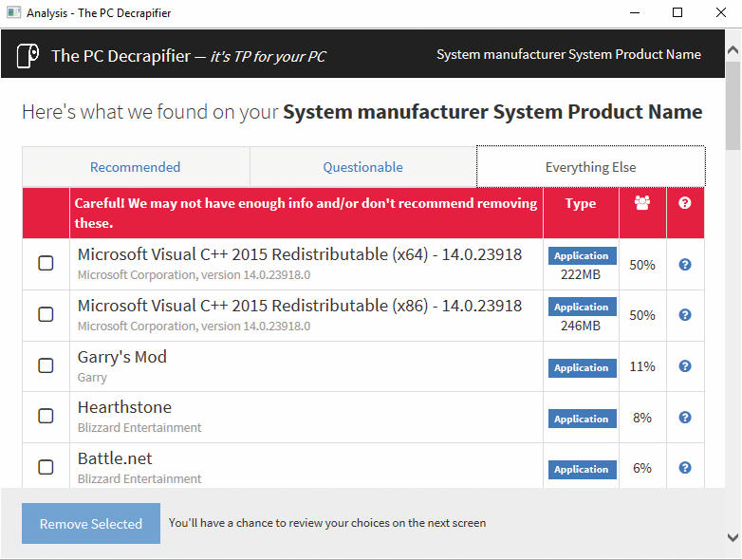Viewport: 742px width, 560px height.
Task: Click the Visual C++ 2015 (x64) title
Action: 300,254
